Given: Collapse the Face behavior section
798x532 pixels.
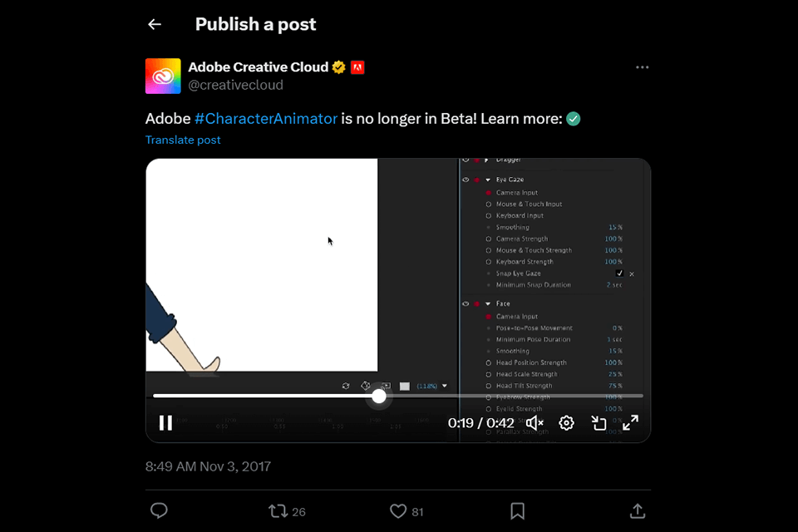Looking at the screenshot, I should (x=488, y=304).
